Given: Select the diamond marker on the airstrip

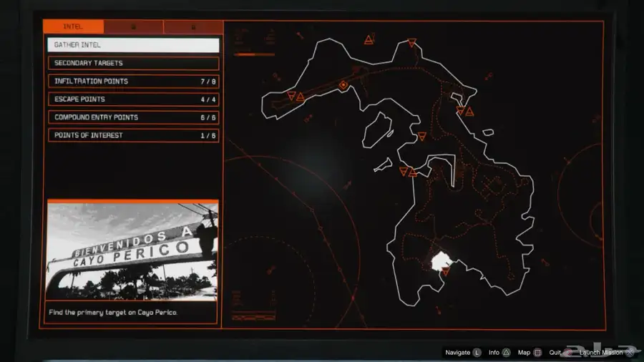Looking at the screenshot, I should pos(343,85).
